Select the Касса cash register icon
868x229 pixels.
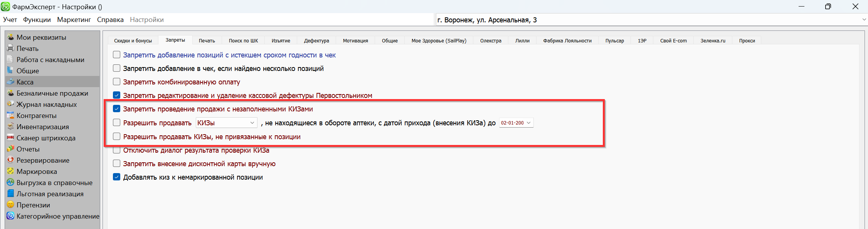pos(10,82)
